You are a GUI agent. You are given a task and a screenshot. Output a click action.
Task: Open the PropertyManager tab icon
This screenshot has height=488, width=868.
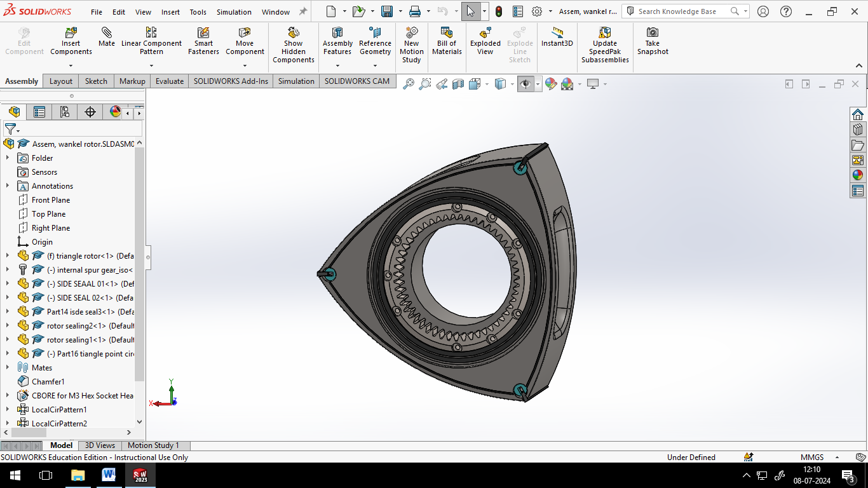(39, 112)
